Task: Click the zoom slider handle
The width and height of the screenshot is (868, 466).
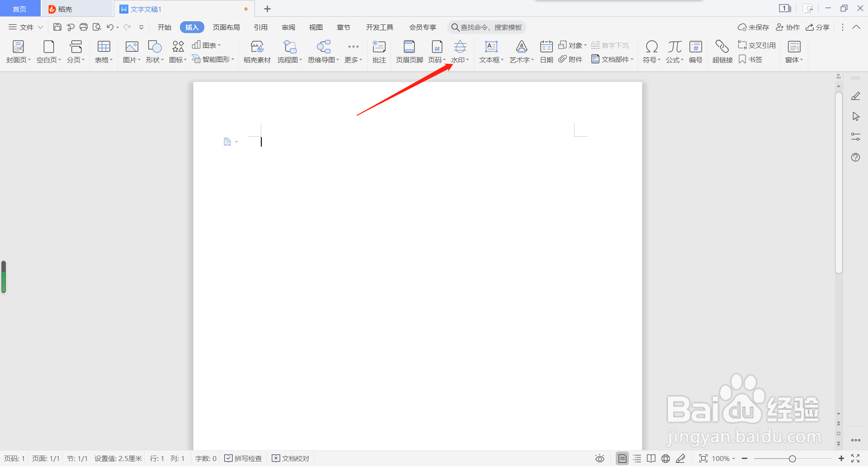Action: [x=792, y=458]
